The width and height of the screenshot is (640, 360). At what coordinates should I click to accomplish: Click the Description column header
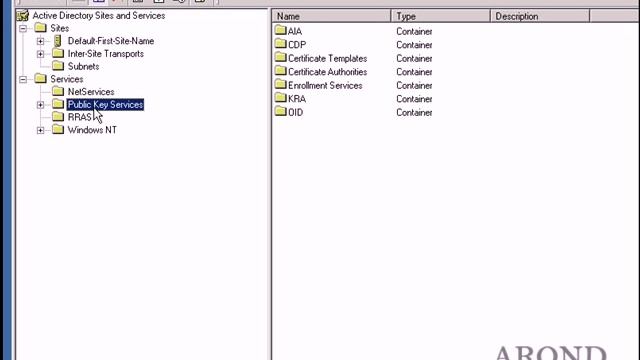pyautogui.click(x=540, y=16)
